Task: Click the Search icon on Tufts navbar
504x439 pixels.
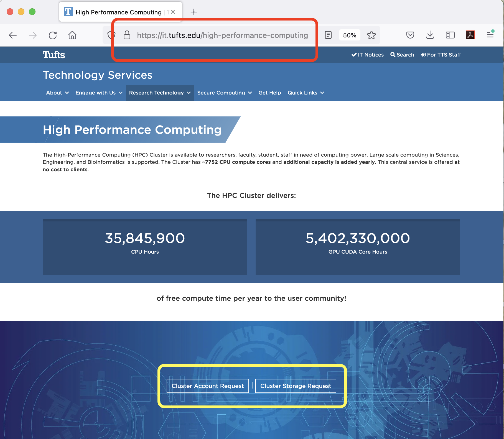Action: [402, 55]
